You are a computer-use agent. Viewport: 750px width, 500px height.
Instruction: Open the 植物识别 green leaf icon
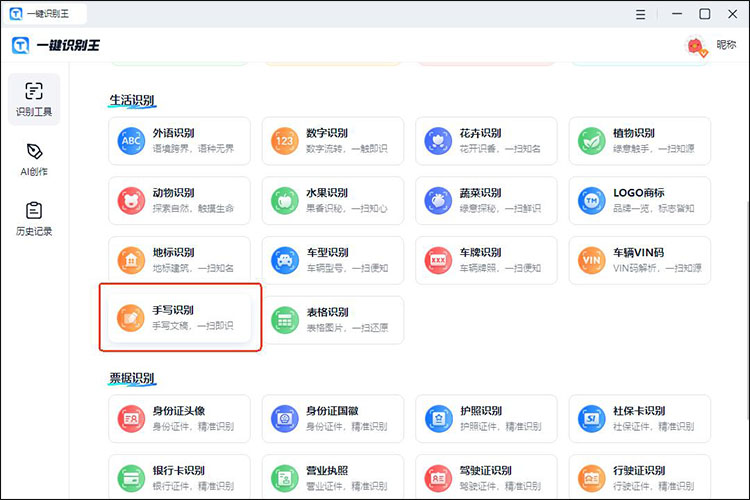592,141
